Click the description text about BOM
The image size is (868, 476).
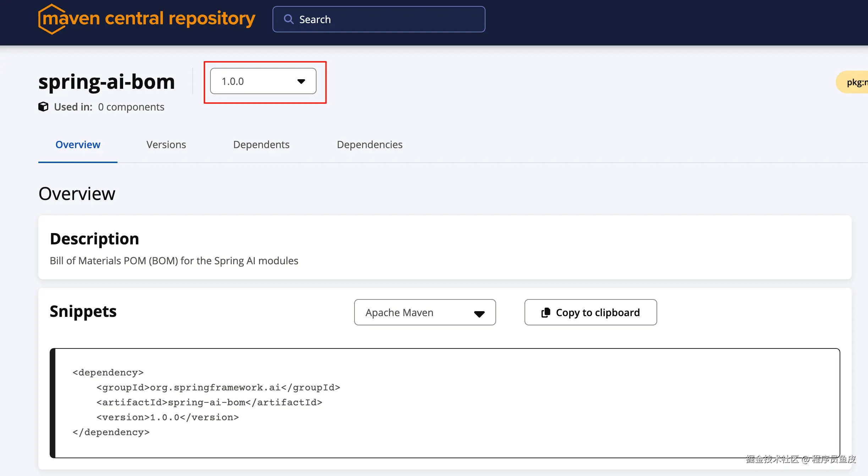point(174,261)
